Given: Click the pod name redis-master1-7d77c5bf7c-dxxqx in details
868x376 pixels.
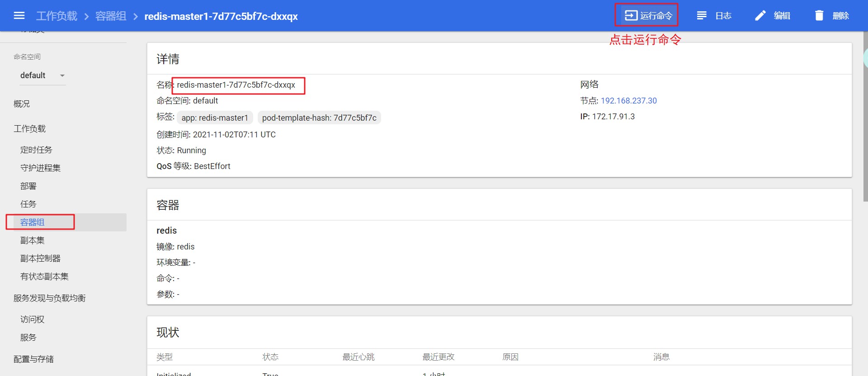Looking at the screenshot, I should pos(236,85).
